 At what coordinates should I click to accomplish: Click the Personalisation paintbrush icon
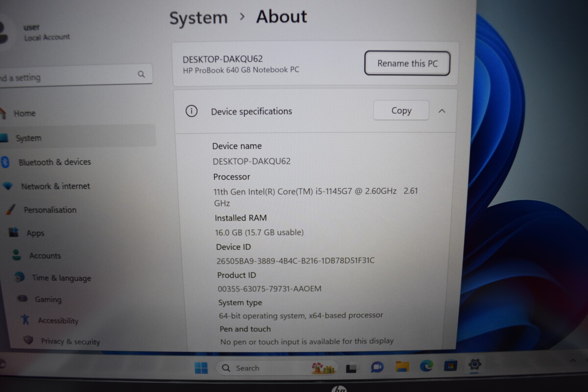click(x=11, y=209)
